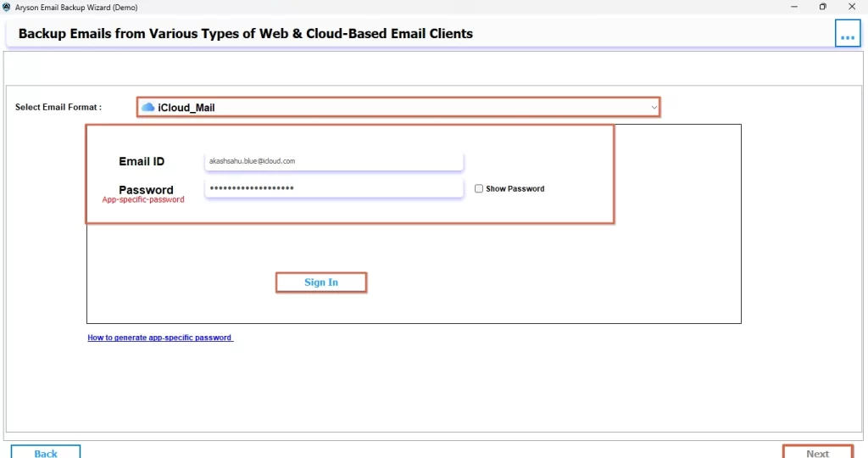868x458 pixels.
Task: Click the dropdown arrow of iCloud_Mail combo box
Action: (654, 108)
